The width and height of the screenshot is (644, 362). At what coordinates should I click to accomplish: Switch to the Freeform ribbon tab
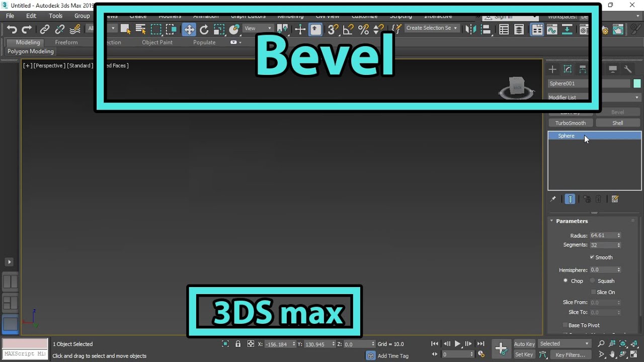click(66, 42)
